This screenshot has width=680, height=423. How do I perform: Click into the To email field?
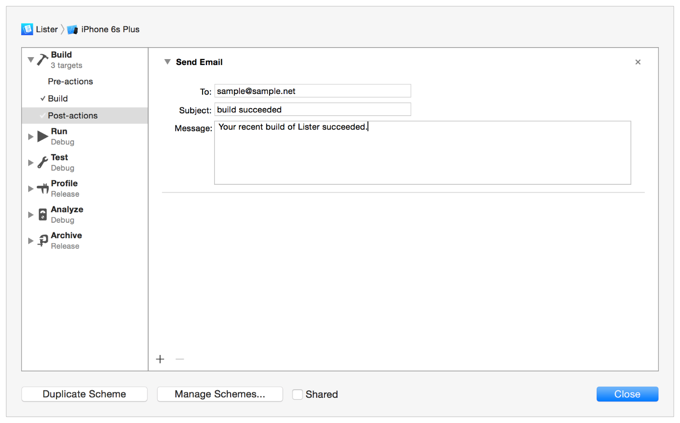tap(312, 91)
